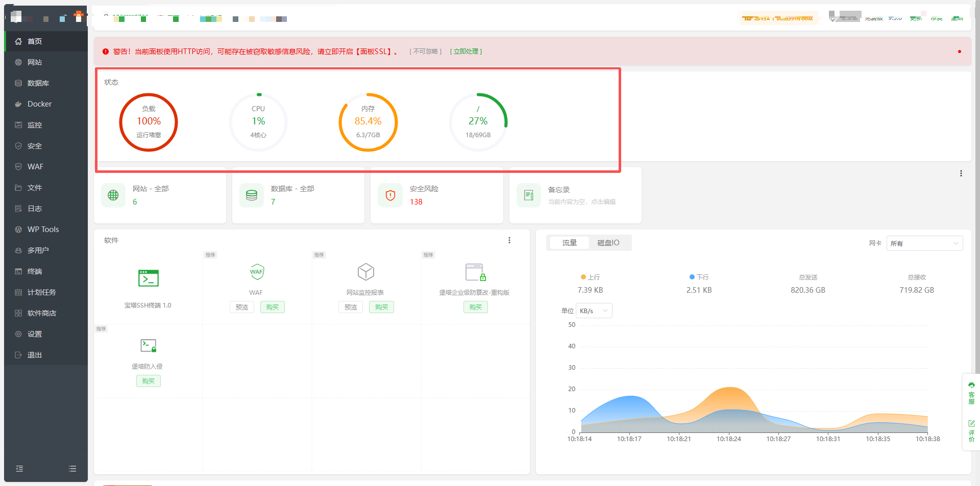Click the 数据库 stack icon card

pyautogui.click(x=252, y=195)
